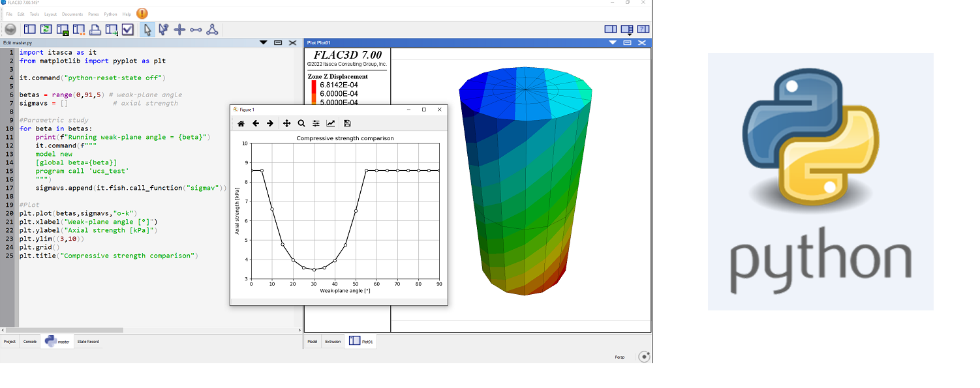Click the pane icon with green refresh arrows
This screenshot has width=980, height=388.
46,29
